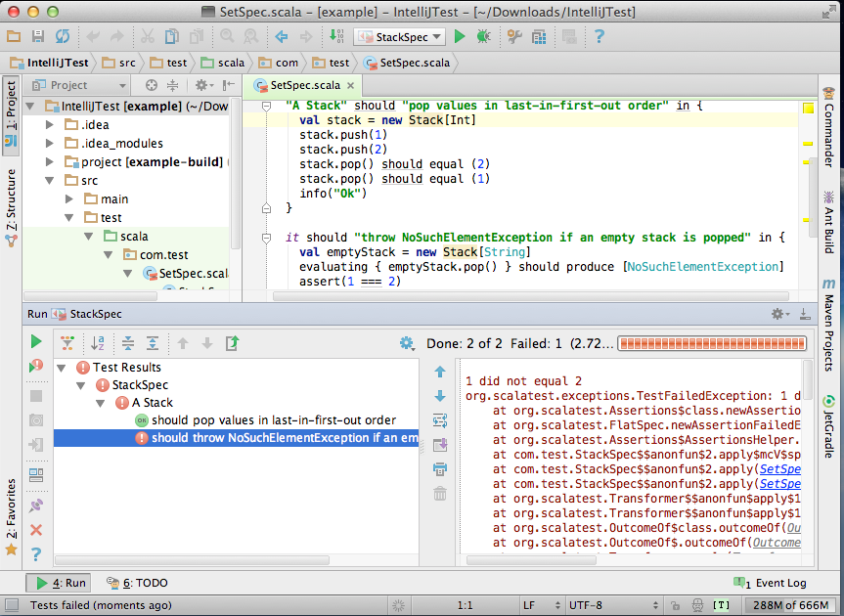The height and width of the screenshot is (616, 844).
Task: Toggle scroll to end of console output
Action: (x=440, y=445)
